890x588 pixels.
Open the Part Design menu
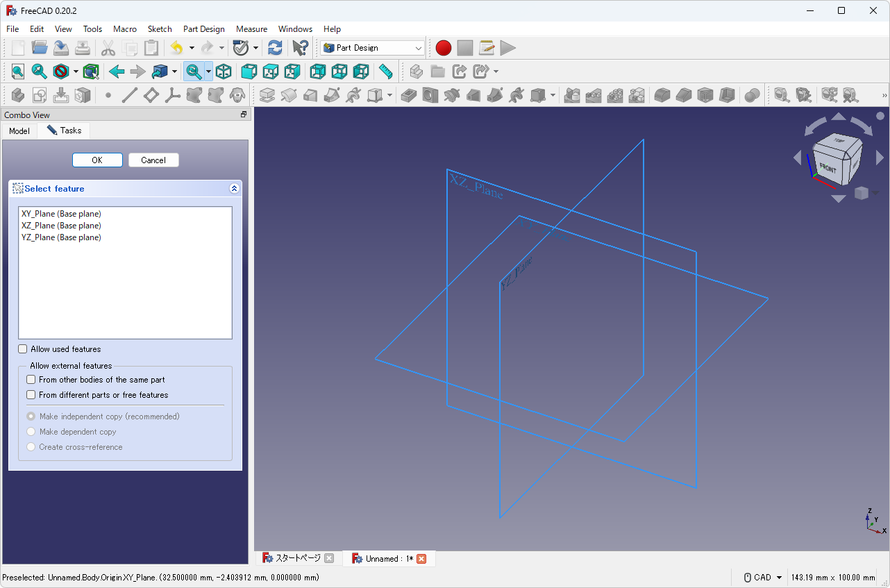click(204, 29)
